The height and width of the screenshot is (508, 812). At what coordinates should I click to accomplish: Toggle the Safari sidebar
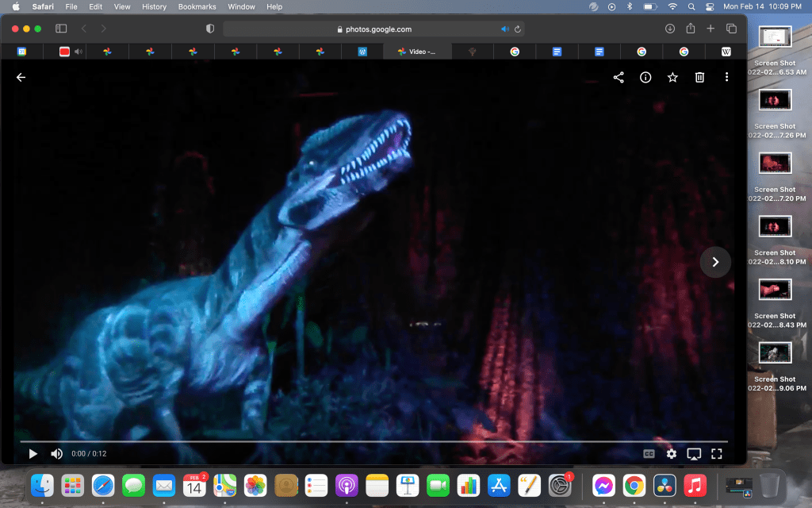click(x=61, y=29)
